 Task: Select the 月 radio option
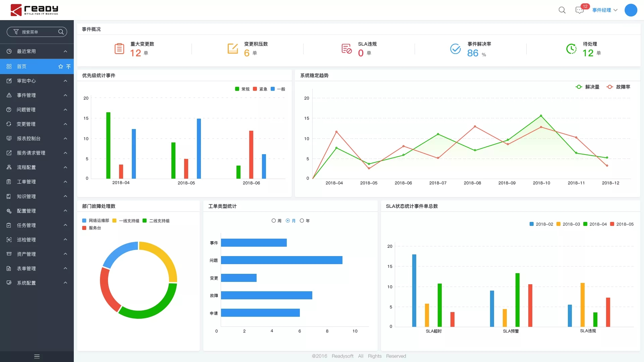288,221
